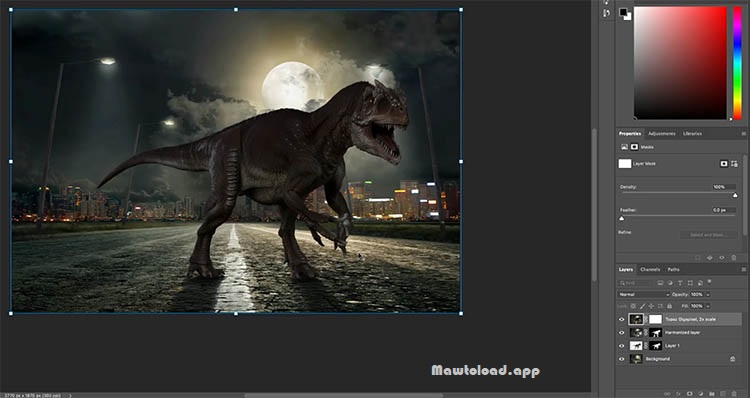Open the Libraries tab
The height and width of the screenshot is (398, 750).
[693, 133]
